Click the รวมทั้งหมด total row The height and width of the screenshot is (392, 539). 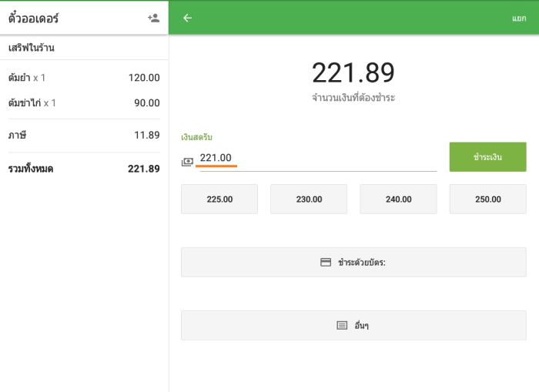84,169
